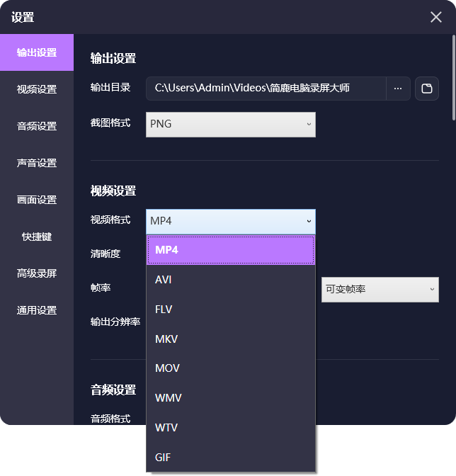Pick MOV from the dropdown list

pyautogui.click(x=231, y=368)
